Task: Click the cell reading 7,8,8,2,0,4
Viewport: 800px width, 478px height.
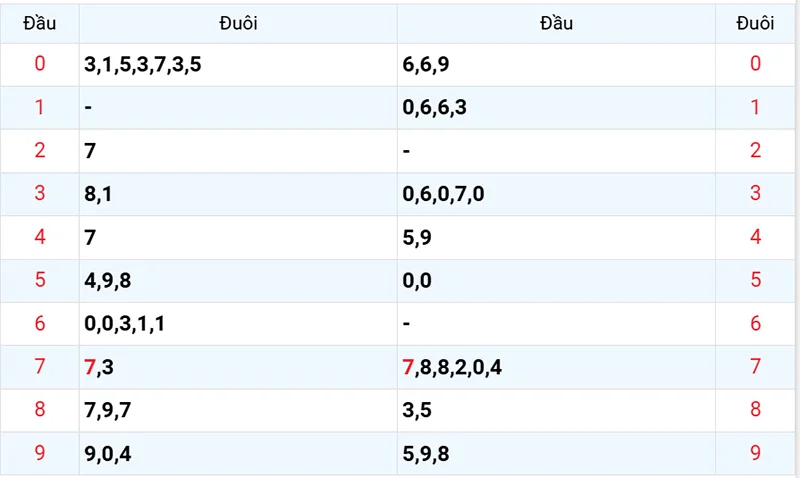Action: [x=452, y=367]
